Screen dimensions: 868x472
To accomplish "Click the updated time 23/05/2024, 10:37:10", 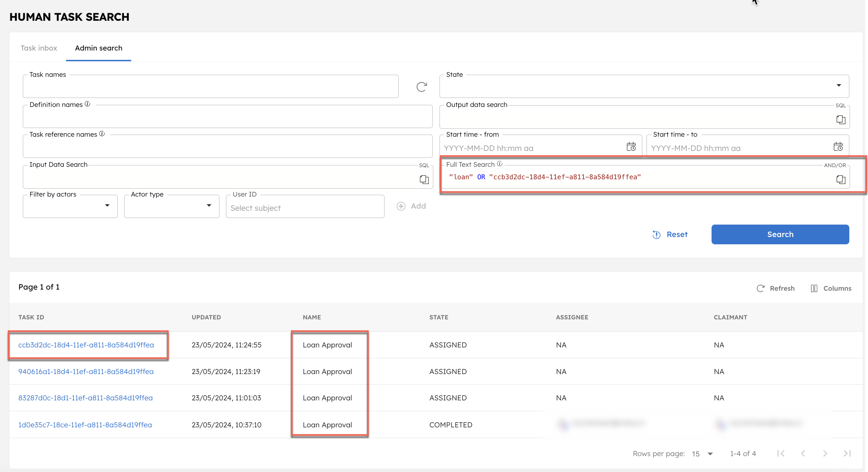I will 227,425.
